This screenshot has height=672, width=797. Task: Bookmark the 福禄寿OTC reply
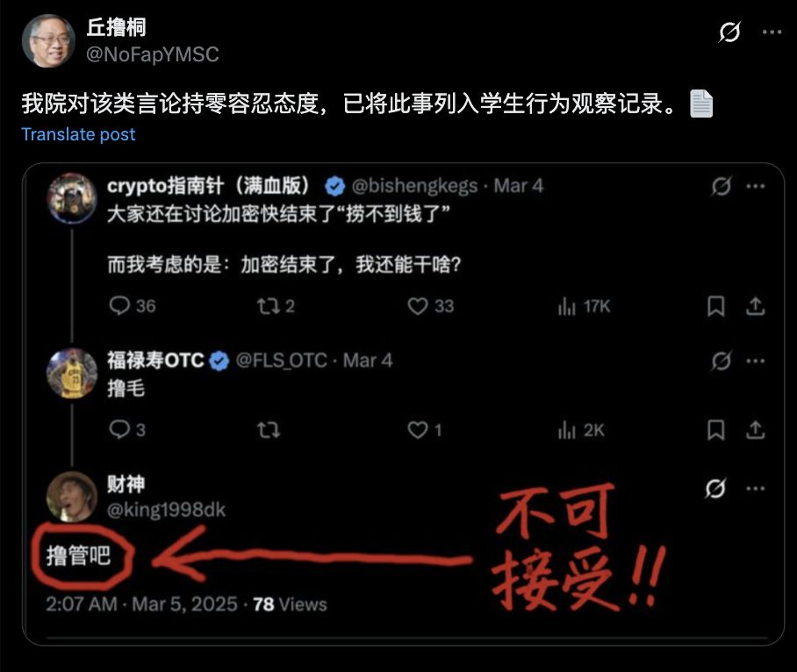tap(715, 430)
